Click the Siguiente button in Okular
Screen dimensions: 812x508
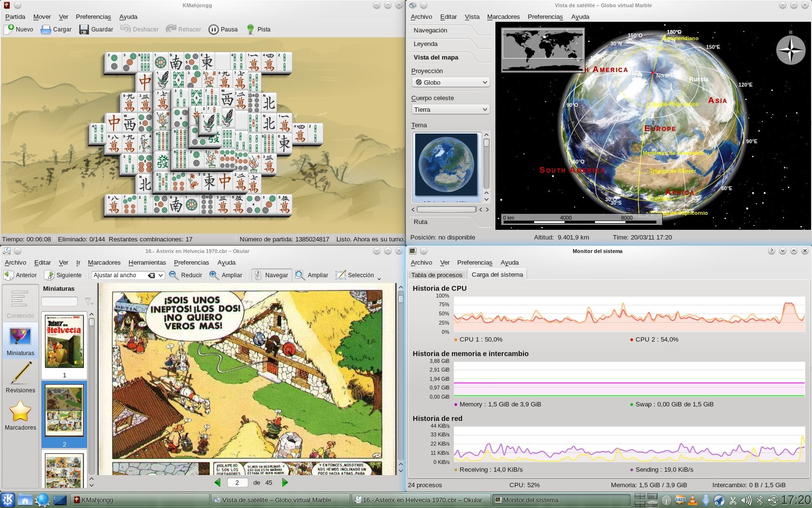click(63, 275)
